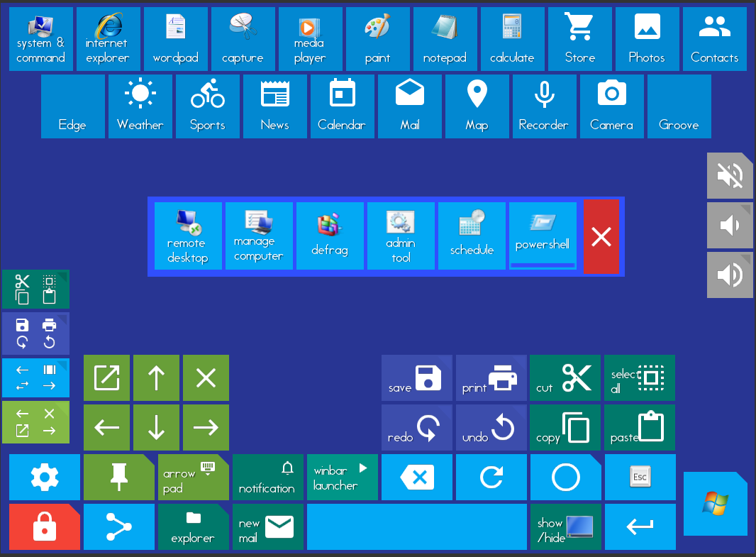The width and height of the screenshot is (756, 557).
Task: Open the Mail tile
Action: [410, 106]
